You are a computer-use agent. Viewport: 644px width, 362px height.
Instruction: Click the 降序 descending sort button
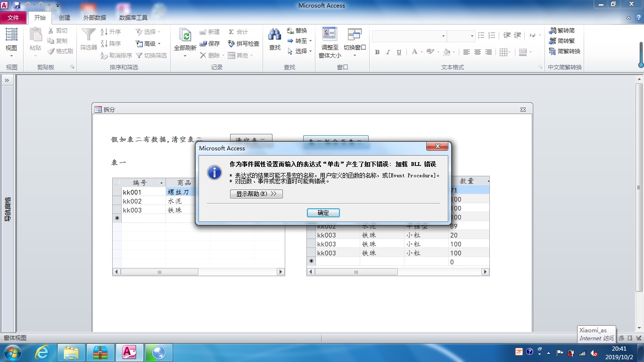(111, 44)
